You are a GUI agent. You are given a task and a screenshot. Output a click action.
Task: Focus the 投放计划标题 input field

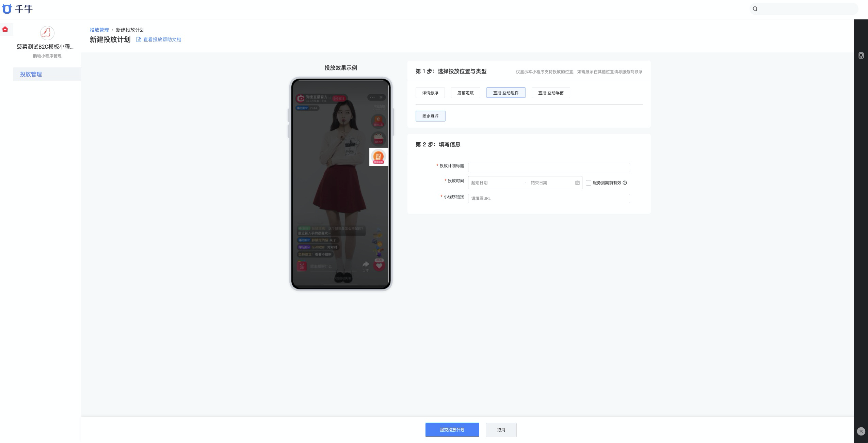pos(549,168)
